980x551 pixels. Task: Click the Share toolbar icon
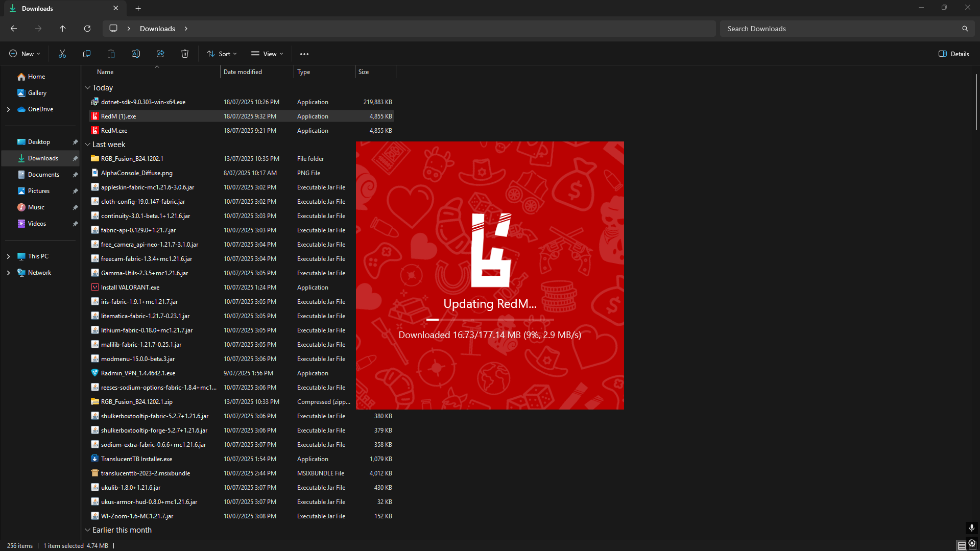click(160, 54)
